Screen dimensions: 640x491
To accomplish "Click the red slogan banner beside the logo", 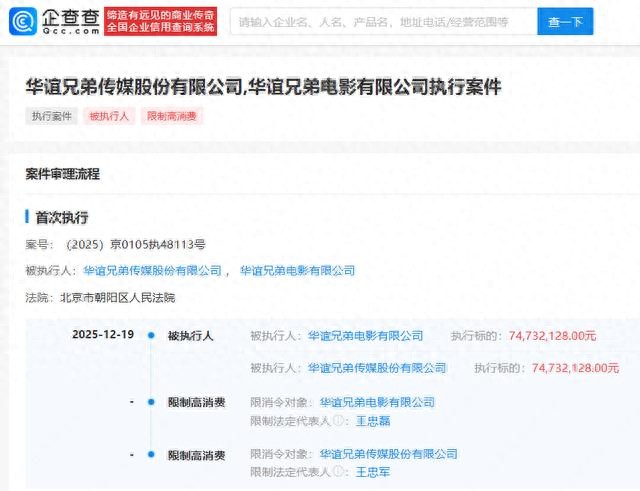I will [x=160, y=21].
